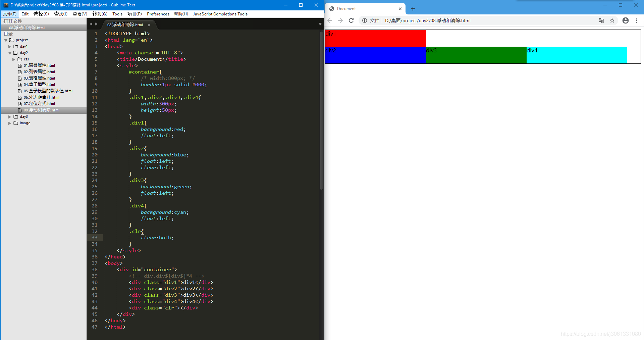Close the 08.浮动和清除.html editor tab
The height and width of the screenshot is (340, 644).
[x=149, y=25]
